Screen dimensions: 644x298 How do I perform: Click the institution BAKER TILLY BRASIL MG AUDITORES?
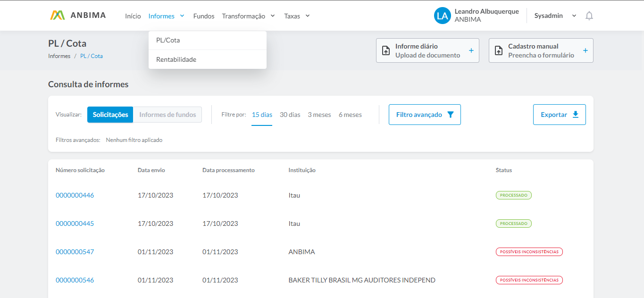click(362, 280)
